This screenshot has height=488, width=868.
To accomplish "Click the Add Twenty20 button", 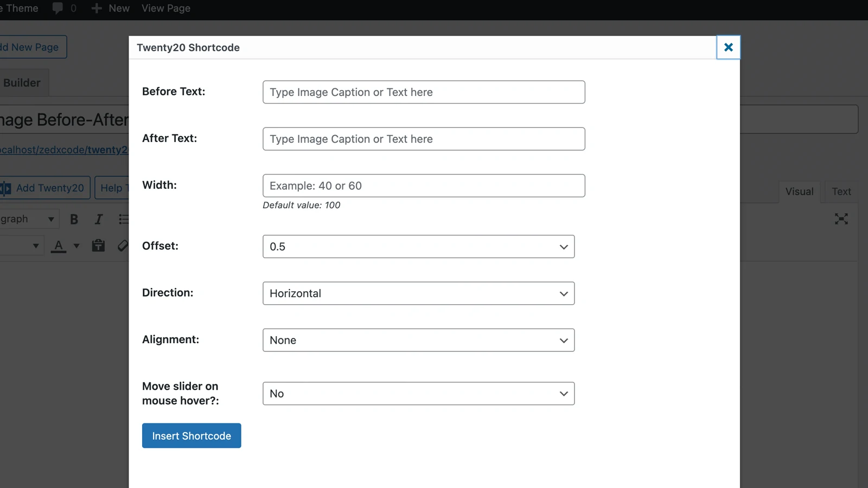I will point(44,188).
